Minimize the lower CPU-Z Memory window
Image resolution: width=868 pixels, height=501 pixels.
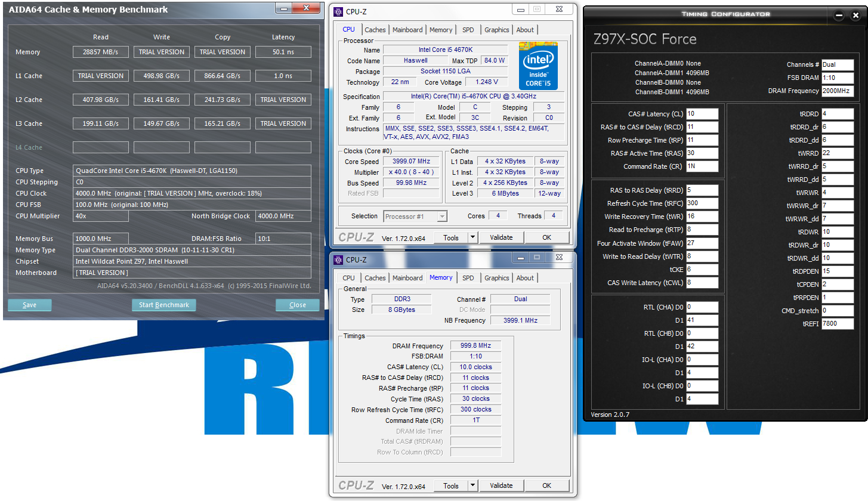520,257
